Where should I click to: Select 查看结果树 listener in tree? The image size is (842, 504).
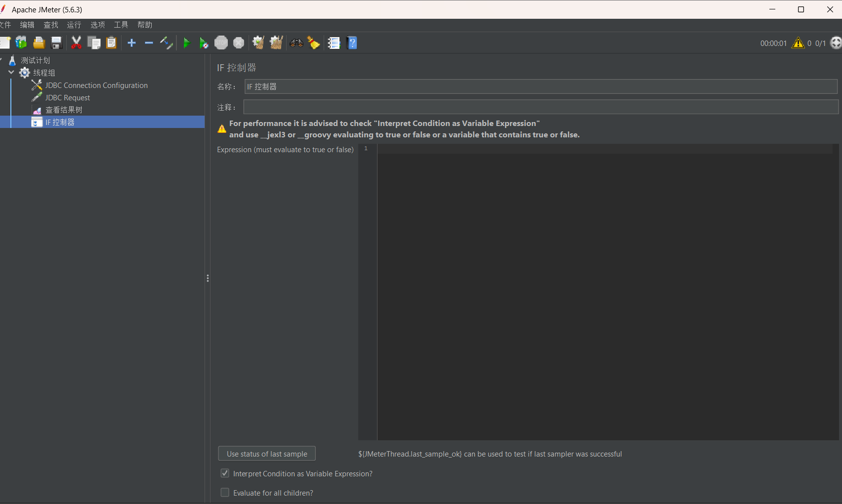coord(64,110)
